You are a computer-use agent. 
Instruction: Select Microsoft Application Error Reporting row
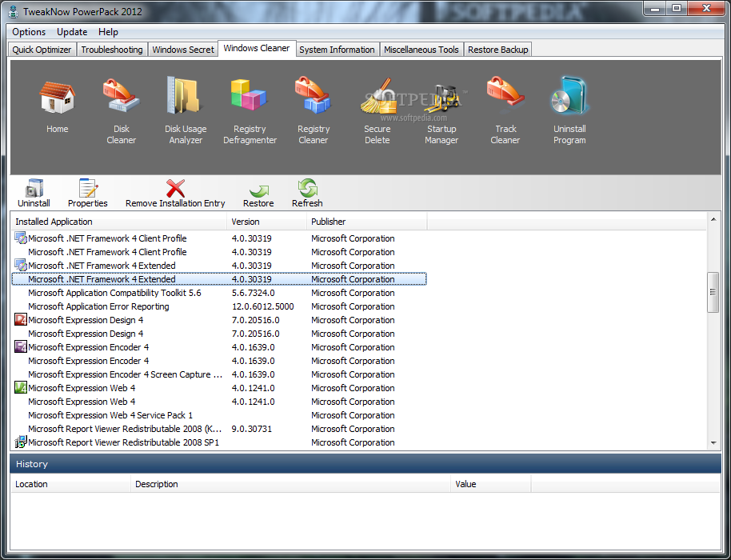[x=218, y=306]
